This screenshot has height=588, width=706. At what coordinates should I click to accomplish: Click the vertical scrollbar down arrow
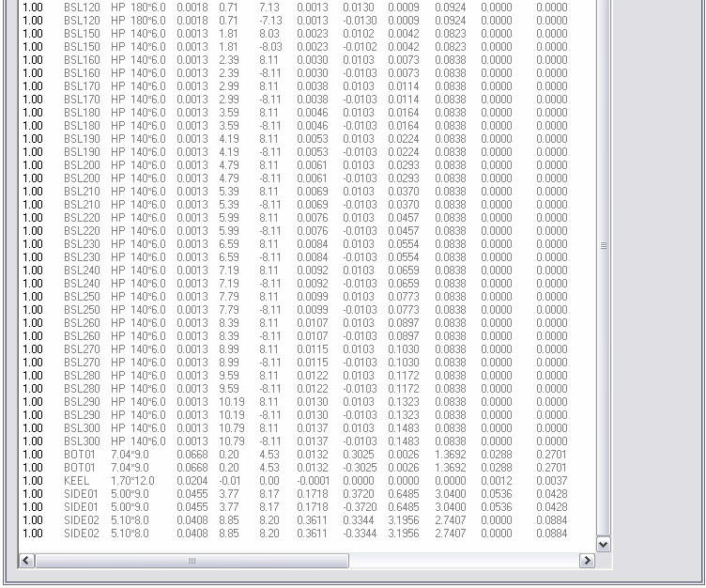604,544
